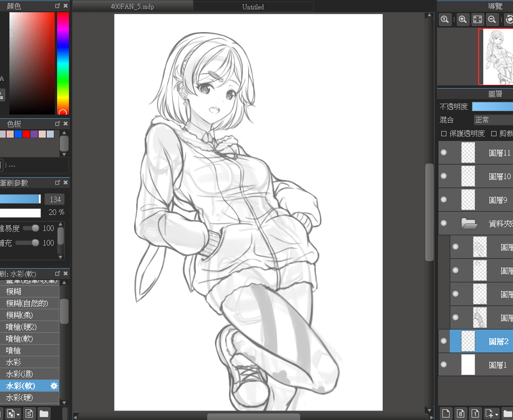Click the zoom in magnifier in navigator
Screen dimensions: 513x420
pos(463,19)
